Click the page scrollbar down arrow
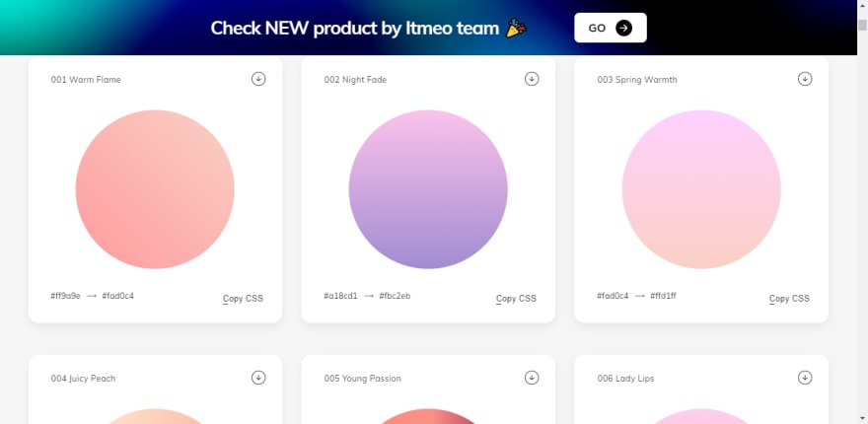 coord(862,419)
